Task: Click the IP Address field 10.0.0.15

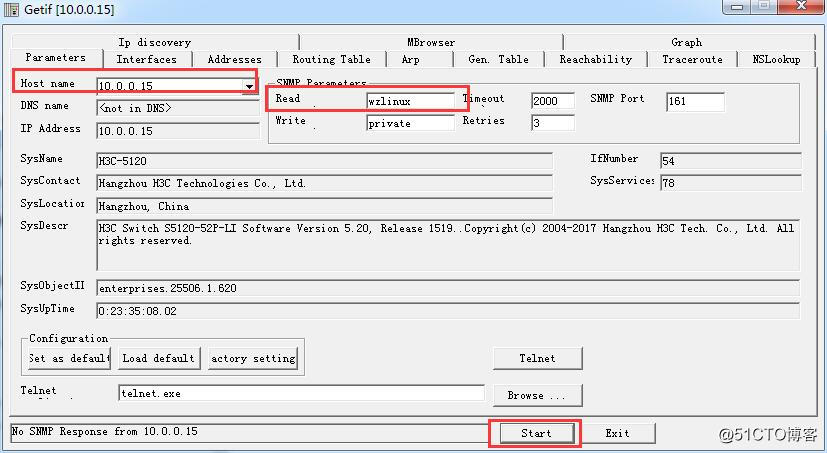Action: (x=178, y=131)
